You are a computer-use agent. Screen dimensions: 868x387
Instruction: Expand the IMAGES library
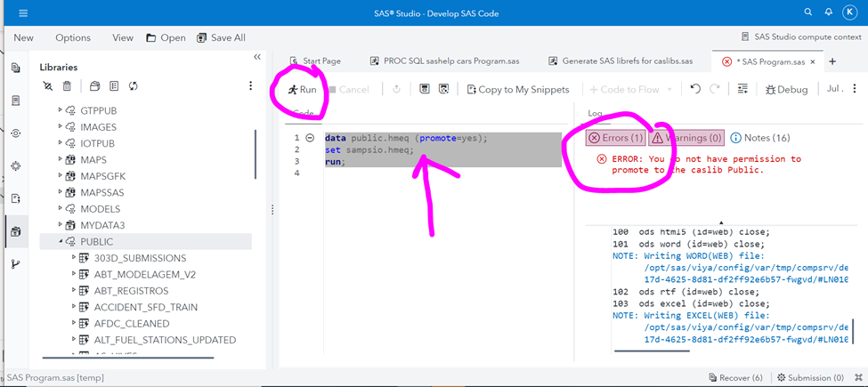[60, 126]
